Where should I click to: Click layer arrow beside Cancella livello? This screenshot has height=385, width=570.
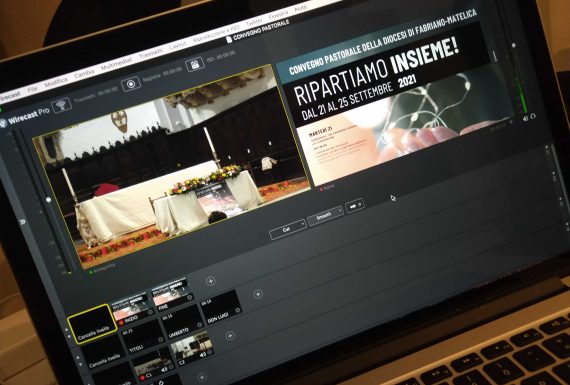[x=67, y=330]
